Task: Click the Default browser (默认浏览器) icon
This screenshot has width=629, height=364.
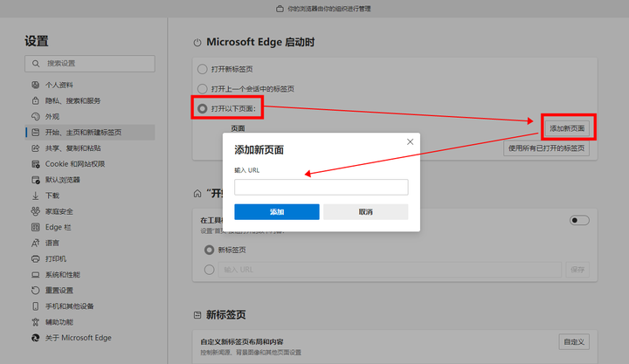Action: point(35,180)
